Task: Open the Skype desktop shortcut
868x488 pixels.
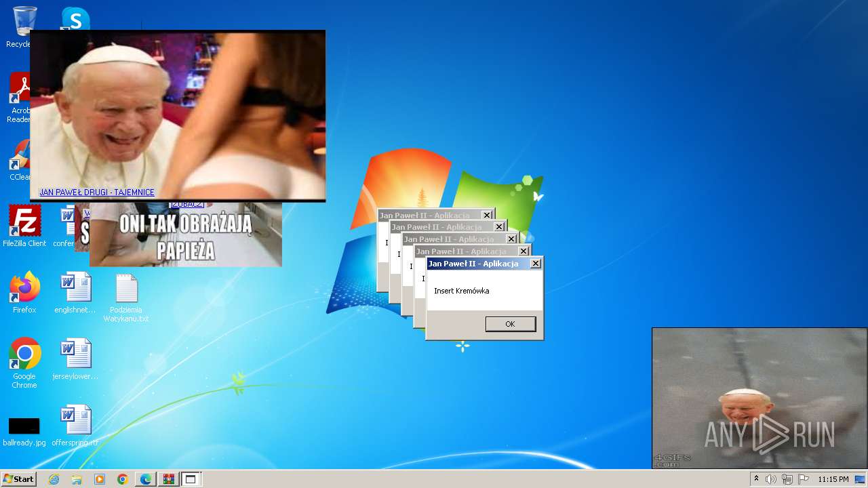Action: 75,18
